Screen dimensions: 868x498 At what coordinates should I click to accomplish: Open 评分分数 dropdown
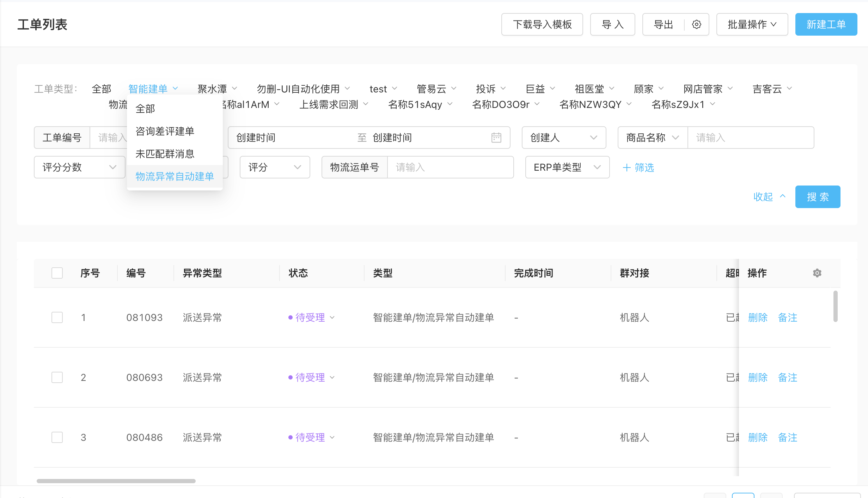click(x=80, y=167)
